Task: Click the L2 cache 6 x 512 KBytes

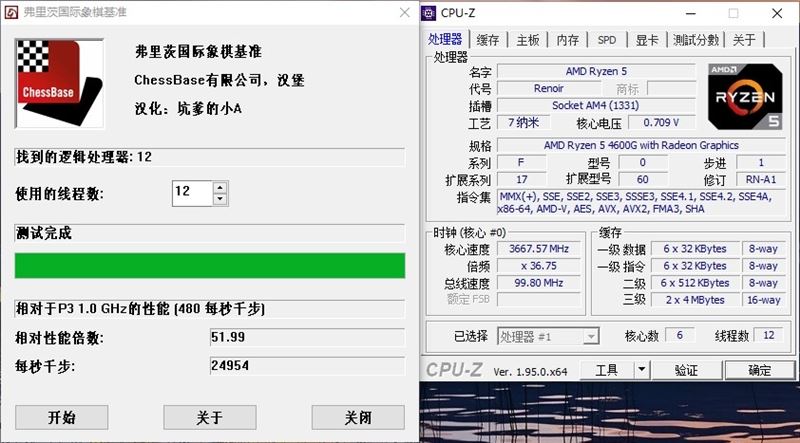Action: (695, 283)
